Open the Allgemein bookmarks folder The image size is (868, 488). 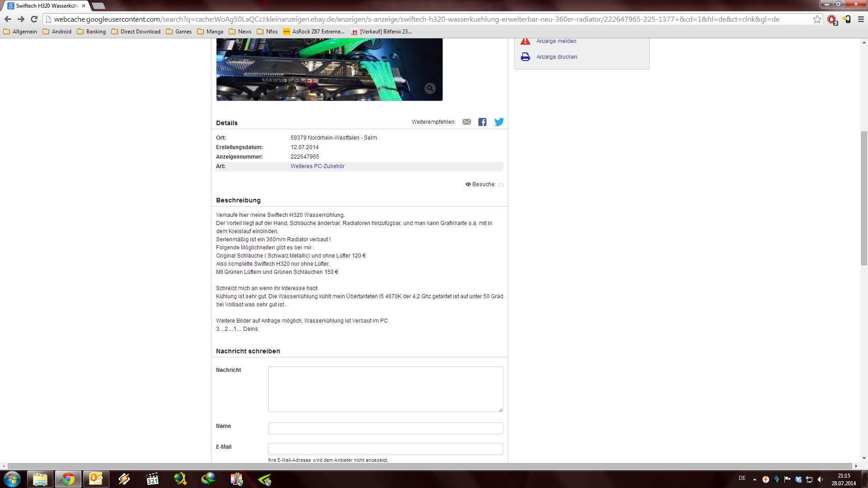click(x=20, y=32)
